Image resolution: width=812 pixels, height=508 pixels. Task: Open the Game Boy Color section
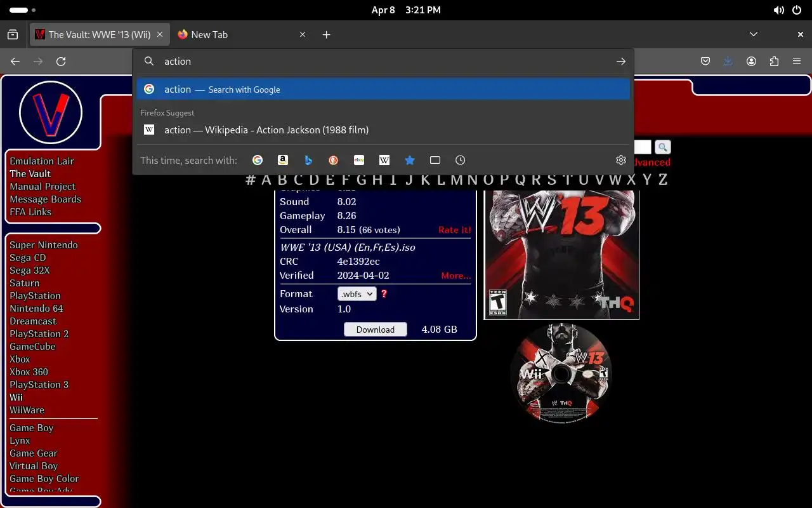point(44,479)
